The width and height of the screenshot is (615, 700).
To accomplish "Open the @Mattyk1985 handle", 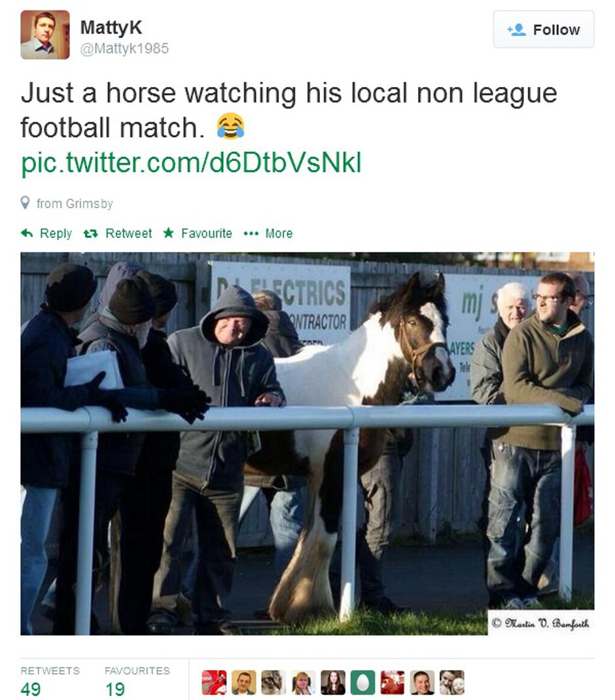I will [x=124, y=48].
